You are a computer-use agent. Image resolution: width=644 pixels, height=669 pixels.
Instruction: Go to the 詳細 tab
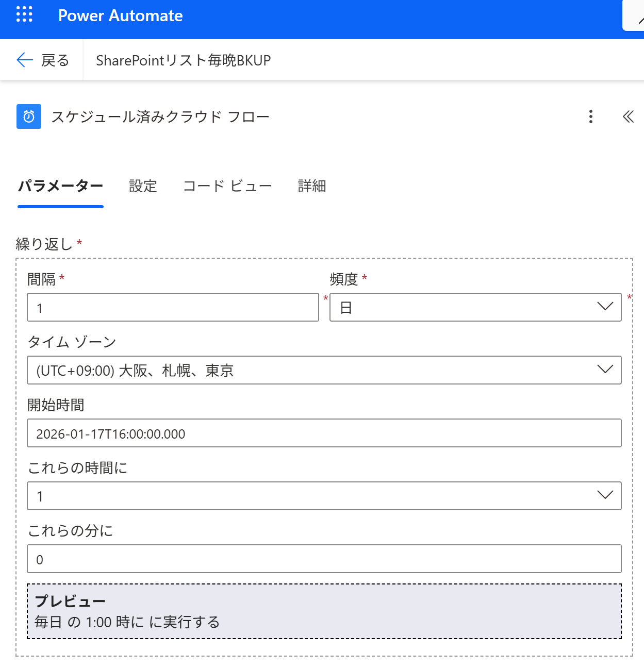click(311, 186)
